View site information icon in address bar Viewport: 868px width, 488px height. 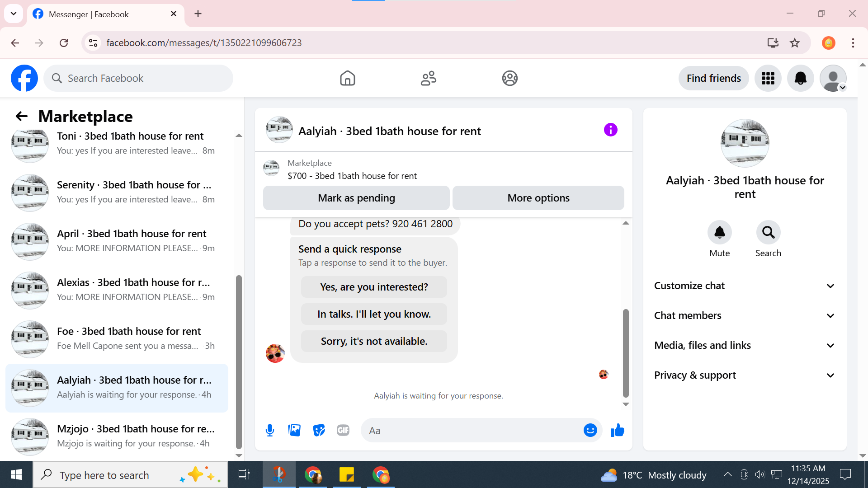click(93, 43)
